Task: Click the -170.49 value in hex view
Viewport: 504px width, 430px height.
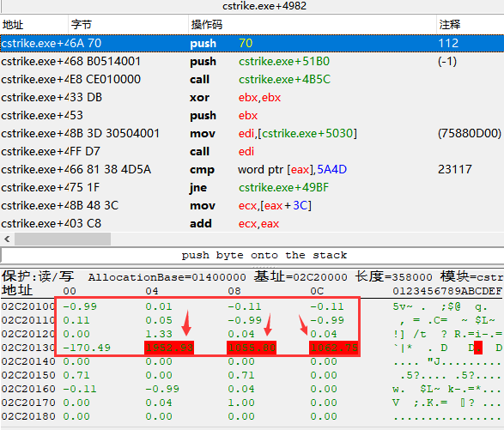Action: (x=87, y=348)
